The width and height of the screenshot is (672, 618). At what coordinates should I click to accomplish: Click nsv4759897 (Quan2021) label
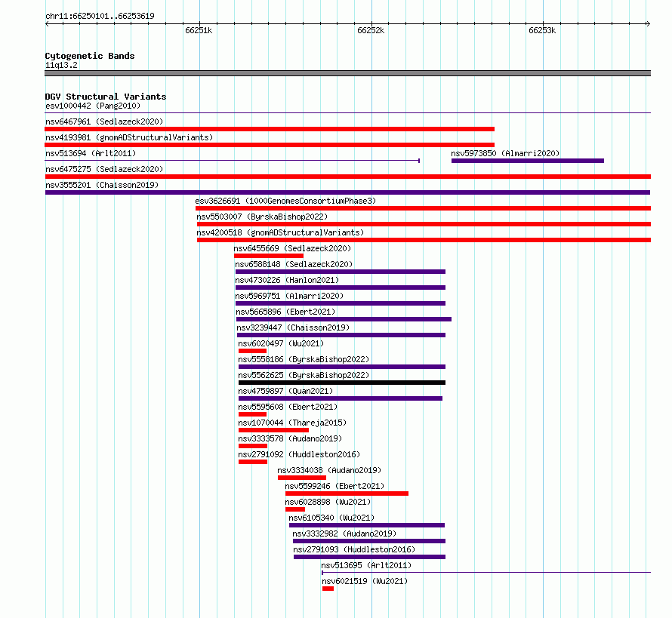(x=285, y=391)
